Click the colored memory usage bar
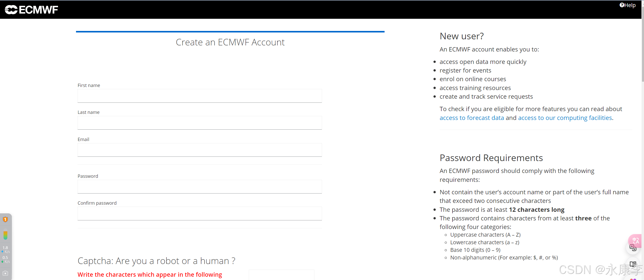644x280 pixels. pos(5,235)
